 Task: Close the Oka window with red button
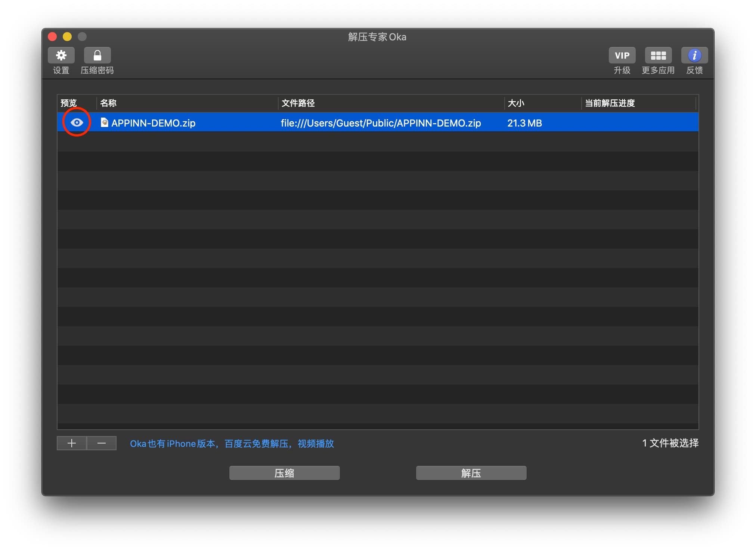coord(52,37)
